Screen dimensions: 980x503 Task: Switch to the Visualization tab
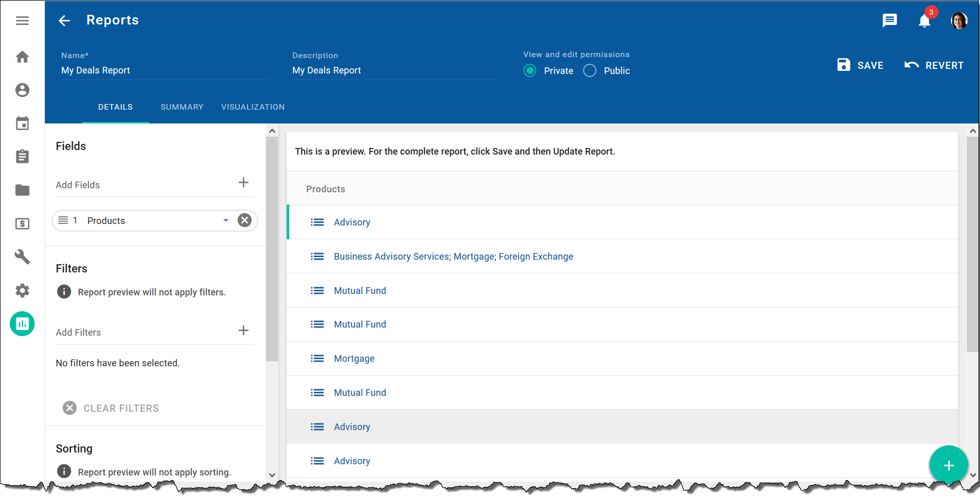coord(253,107)
